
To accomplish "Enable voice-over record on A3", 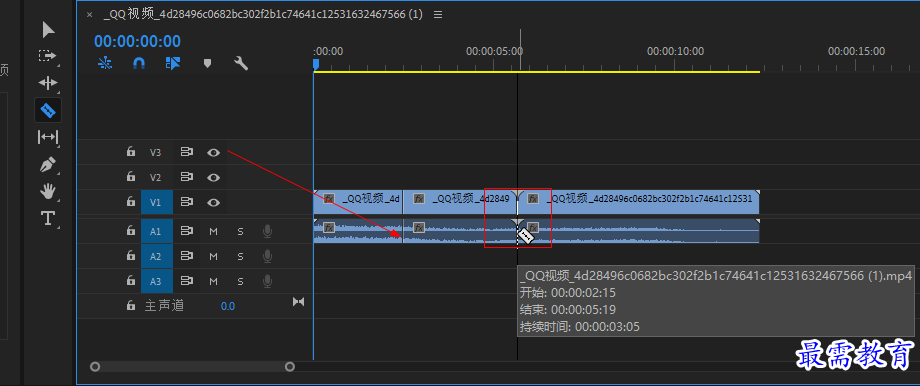I will click(268, 281).
